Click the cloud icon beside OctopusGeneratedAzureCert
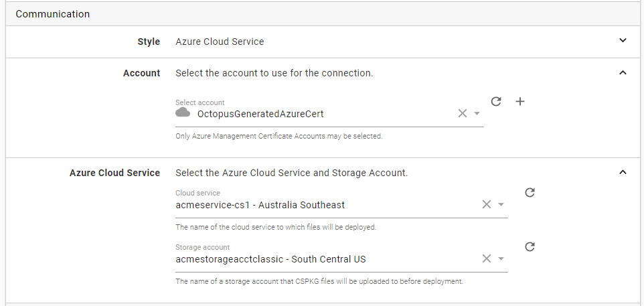The width and height of the screenshot is (644, 306). pyautogui.click(x=183, y=113)
